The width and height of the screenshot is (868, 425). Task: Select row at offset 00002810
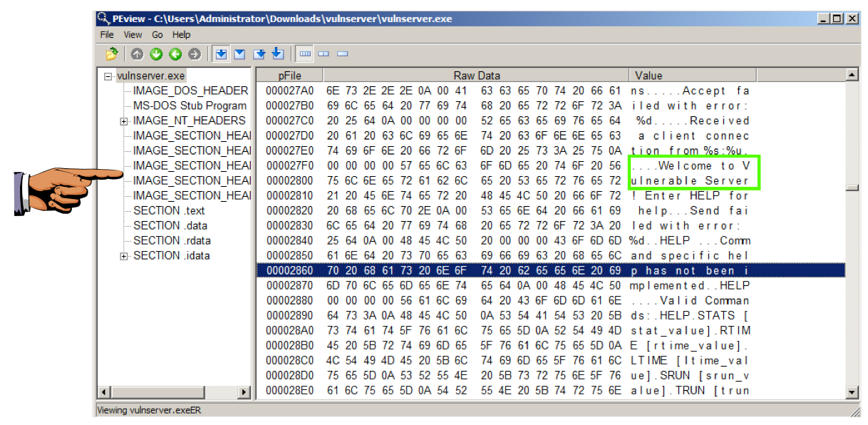pyautogui.click(x=550, y=195)
